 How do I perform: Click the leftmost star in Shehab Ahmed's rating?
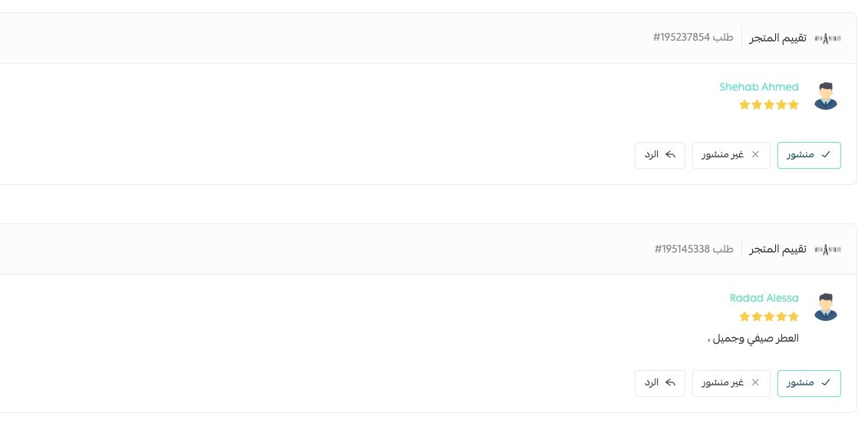744,104
